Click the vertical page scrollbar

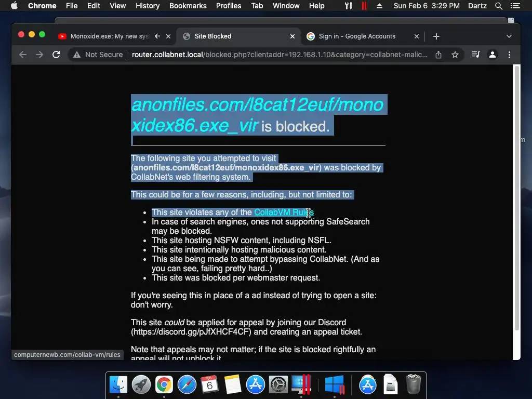click(x=517, y=197)
